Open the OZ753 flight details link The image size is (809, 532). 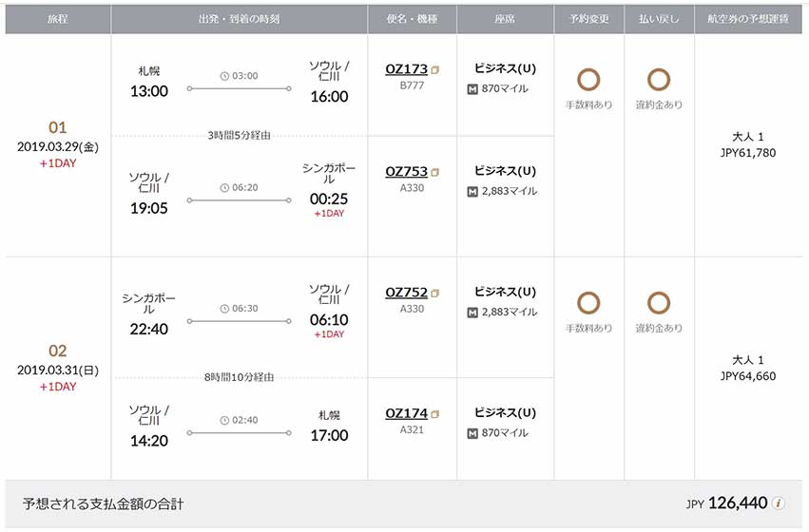point(407,172)
